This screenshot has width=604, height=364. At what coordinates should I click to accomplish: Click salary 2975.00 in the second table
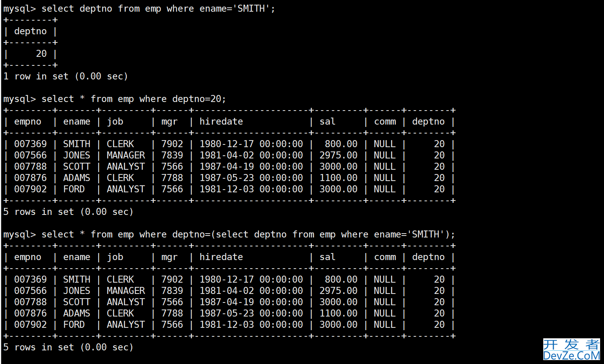coord(338,155)
